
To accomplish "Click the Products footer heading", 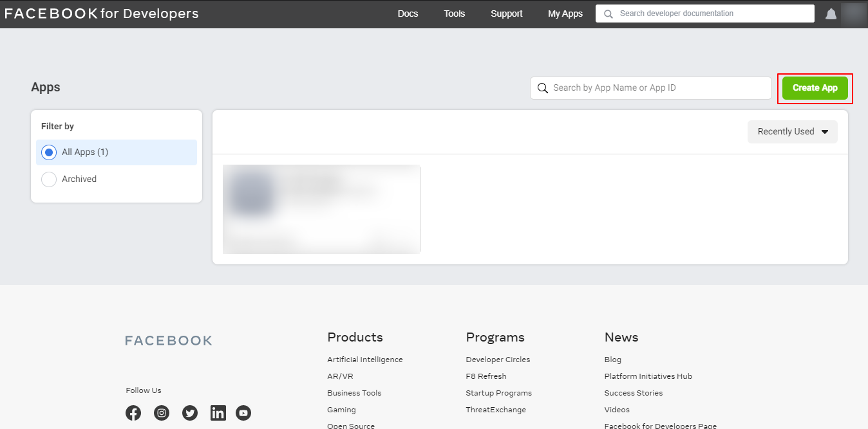I will (x=355, y=337).
